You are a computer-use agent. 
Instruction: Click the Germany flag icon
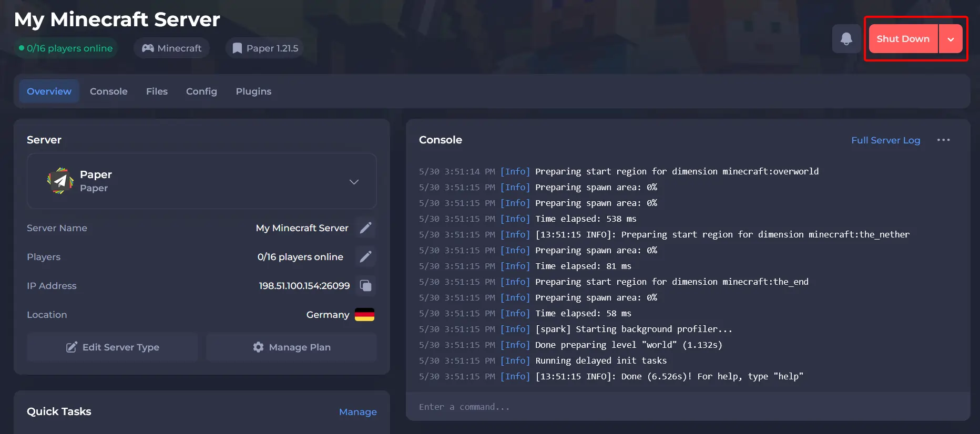pos(364,314)
